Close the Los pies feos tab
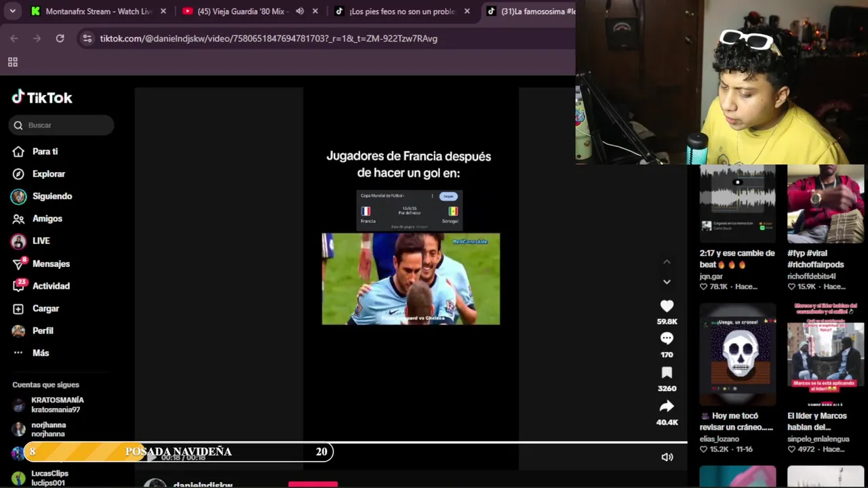 467,11
